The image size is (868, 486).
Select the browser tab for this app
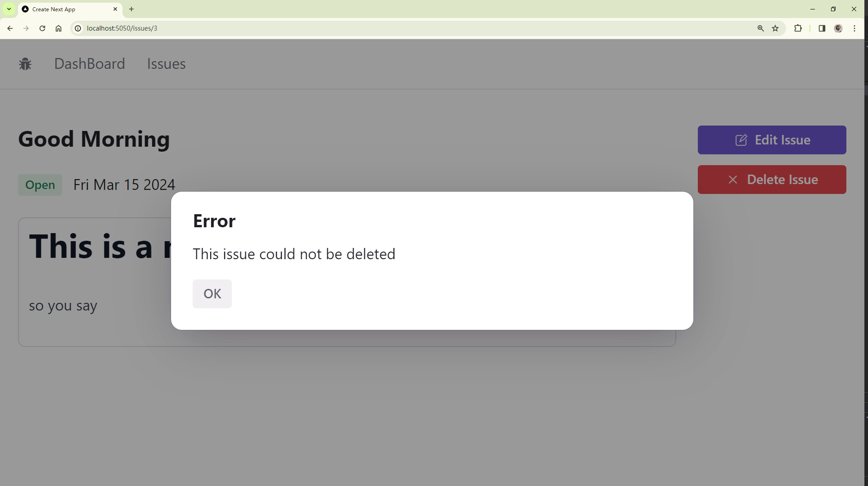coord(68,9)
